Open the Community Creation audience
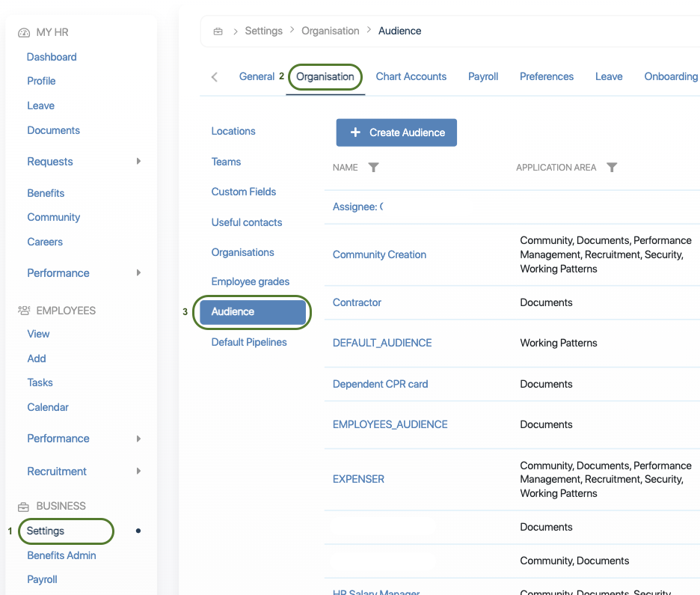 pos(379,254)
